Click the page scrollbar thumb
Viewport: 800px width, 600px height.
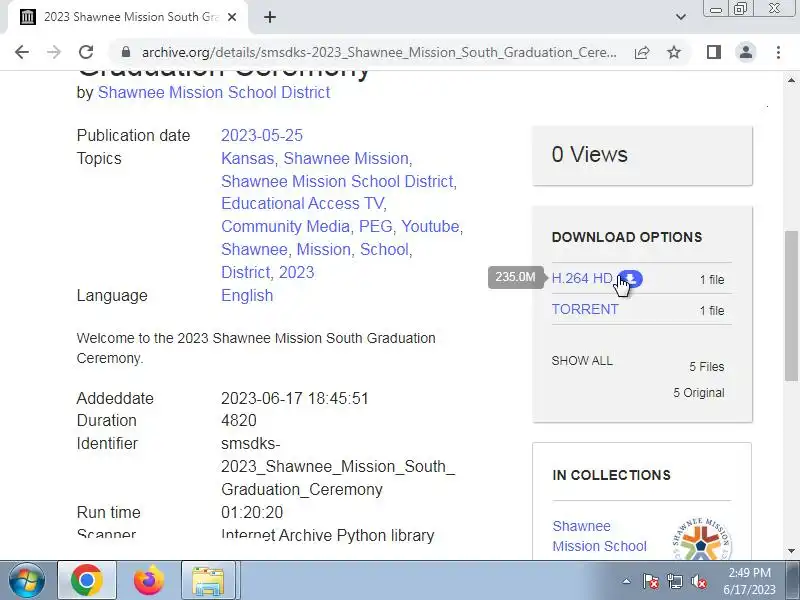point(791,305)
